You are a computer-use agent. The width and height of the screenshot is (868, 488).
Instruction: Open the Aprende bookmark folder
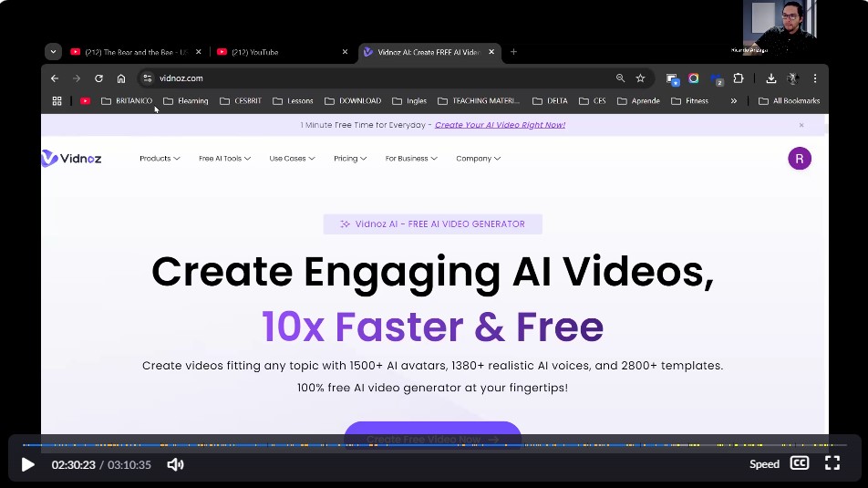click(x=639, y=101)
